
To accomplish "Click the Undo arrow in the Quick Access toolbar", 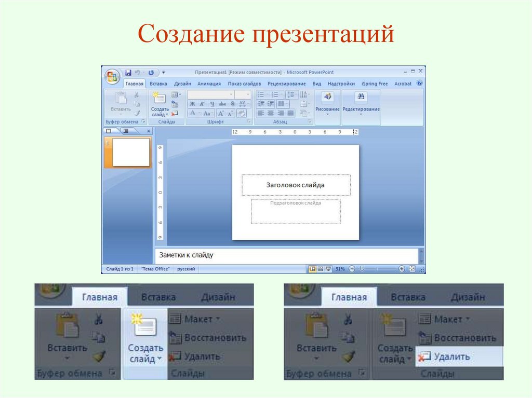I will coord(137,73).
